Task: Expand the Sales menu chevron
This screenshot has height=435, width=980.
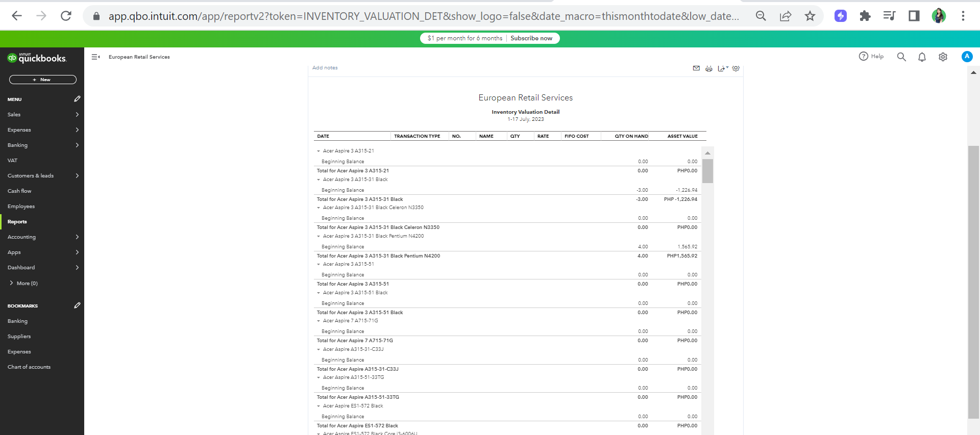Action: pyautogui.click(x=77, y=115)
